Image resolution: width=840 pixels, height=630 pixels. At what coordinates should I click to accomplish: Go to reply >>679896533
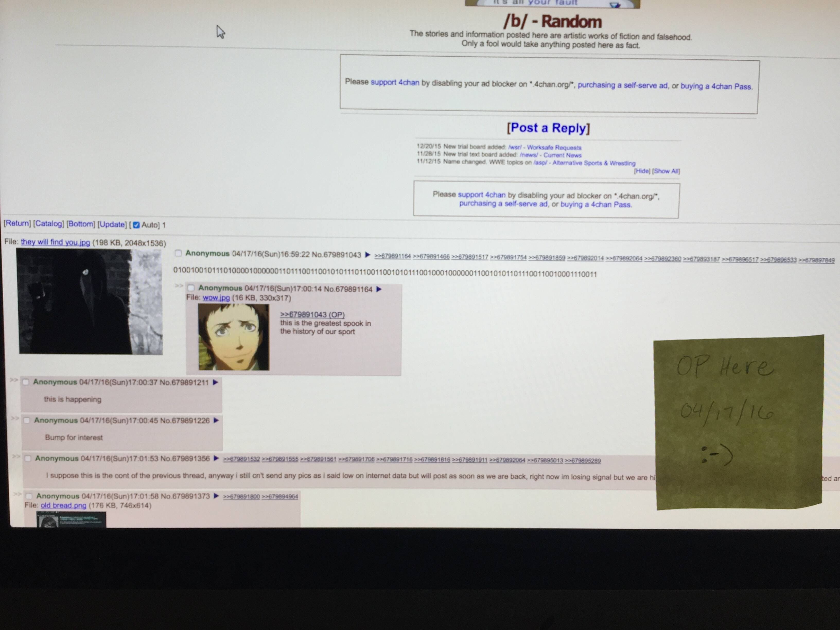click(x=778, y=260)
